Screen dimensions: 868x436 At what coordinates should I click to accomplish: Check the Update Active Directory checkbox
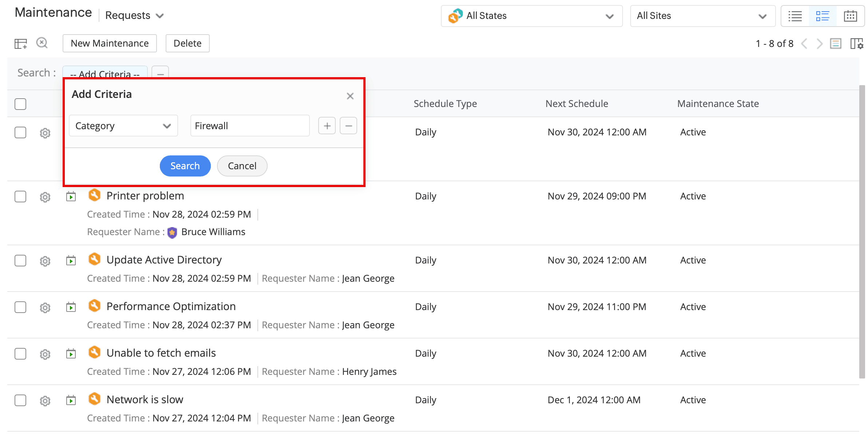tap(20, 261)
